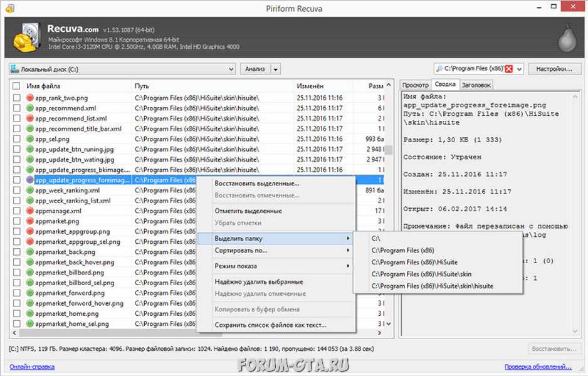Pick C:\ in folder submenu

tap(438, 238)
